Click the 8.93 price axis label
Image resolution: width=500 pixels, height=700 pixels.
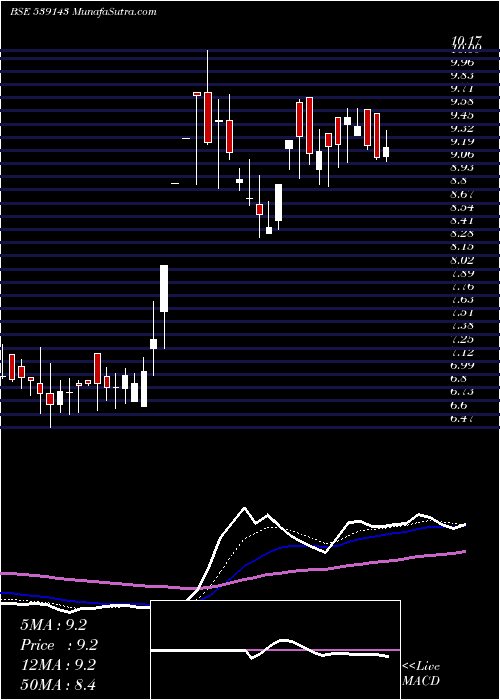[x=461, y=167]
